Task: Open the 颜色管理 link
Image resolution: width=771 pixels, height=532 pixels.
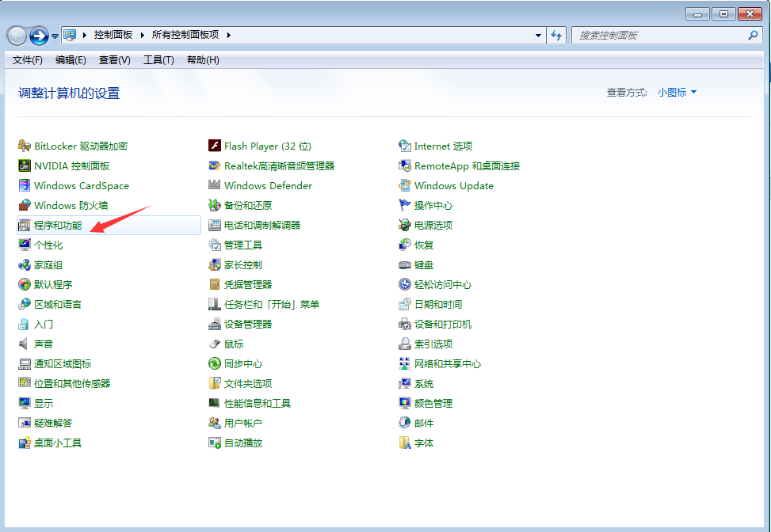Action: pos(433,403)
